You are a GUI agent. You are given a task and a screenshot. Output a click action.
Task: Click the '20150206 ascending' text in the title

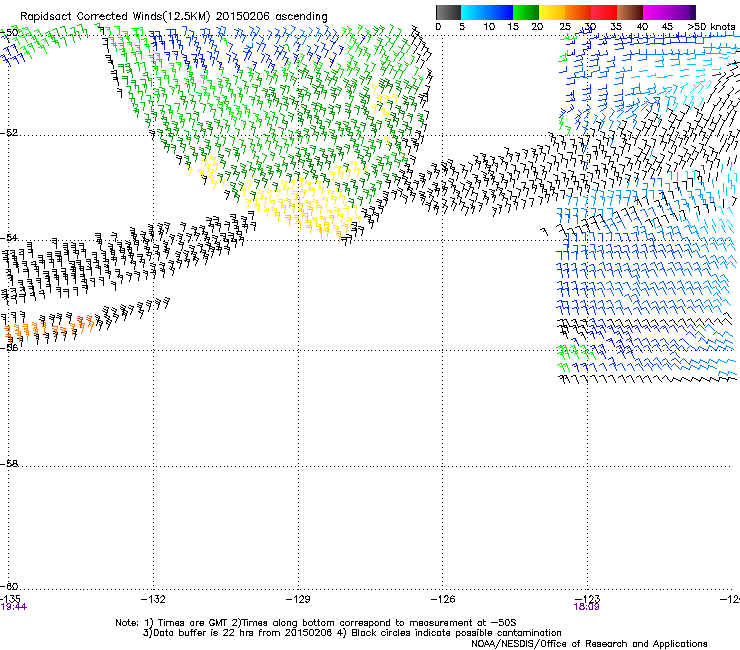point(271,16)
